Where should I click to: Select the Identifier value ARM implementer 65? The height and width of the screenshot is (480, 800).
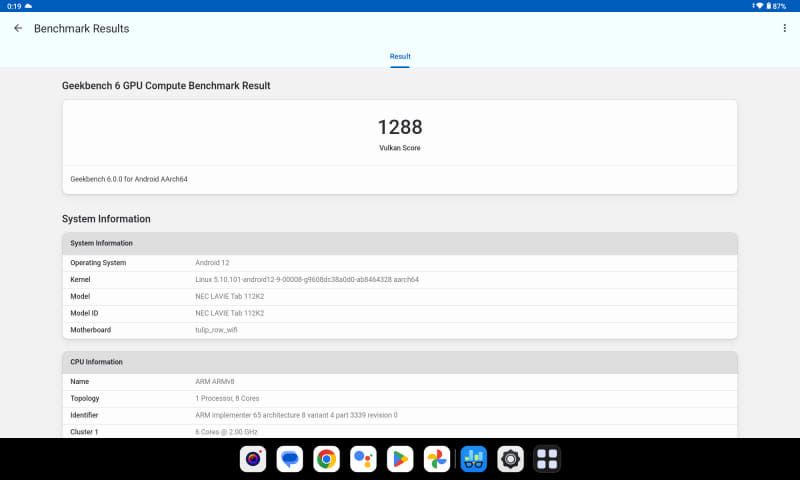pos(296,415)
